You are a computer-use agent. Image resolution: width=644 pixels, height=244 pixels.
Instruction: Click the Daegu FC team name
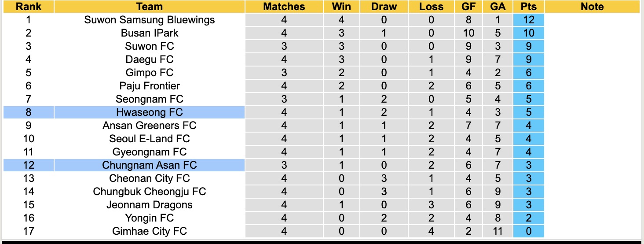tap(150, 59)
